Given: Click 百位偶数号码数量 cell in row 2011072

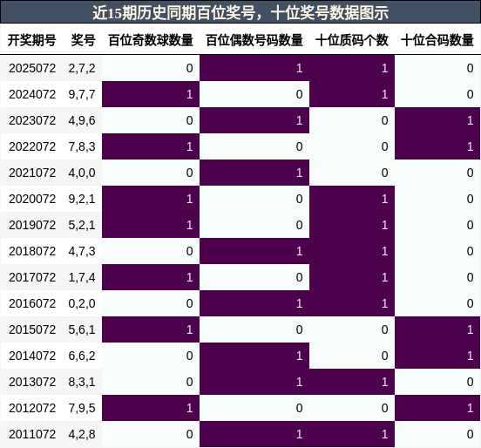Looking at the screenshot, I should tap(254, 434).
